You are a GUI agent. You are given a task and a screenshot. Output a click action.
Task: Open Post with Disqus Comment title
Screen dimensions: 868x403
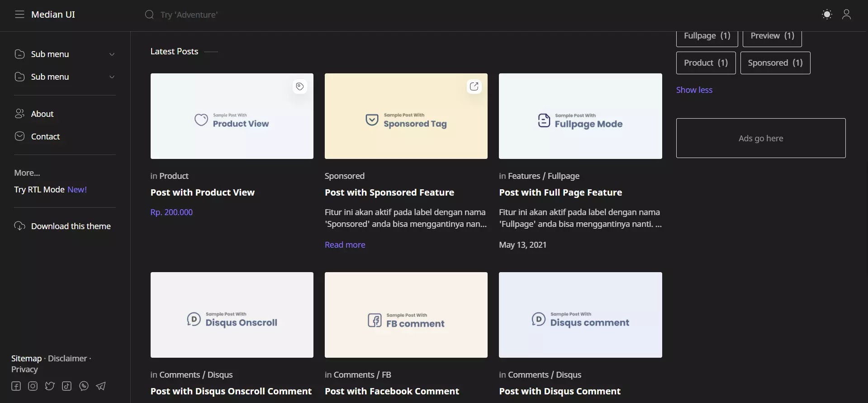[x=560, y=391]
